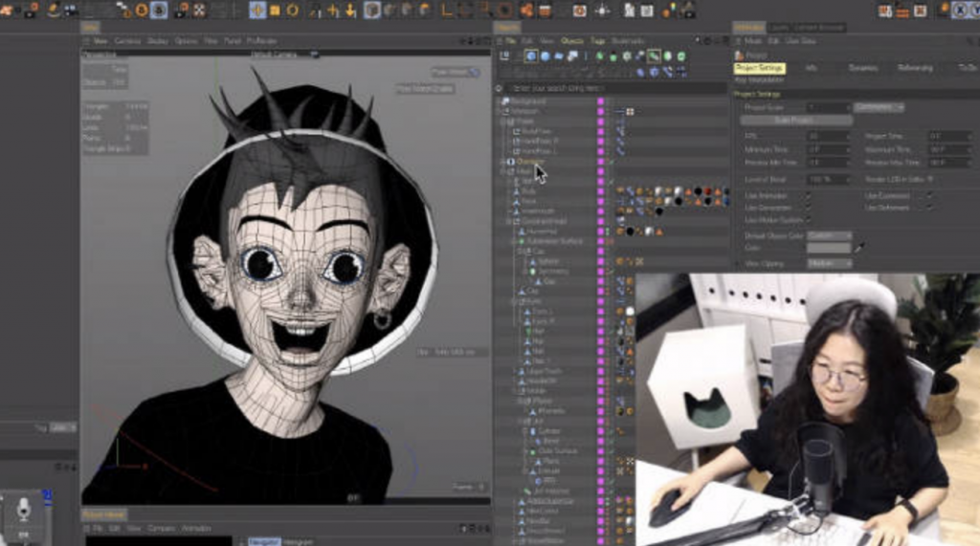Open the View Clipping dropdown
The width and height of the screenshot is (980, 546).
pos(829,264)
